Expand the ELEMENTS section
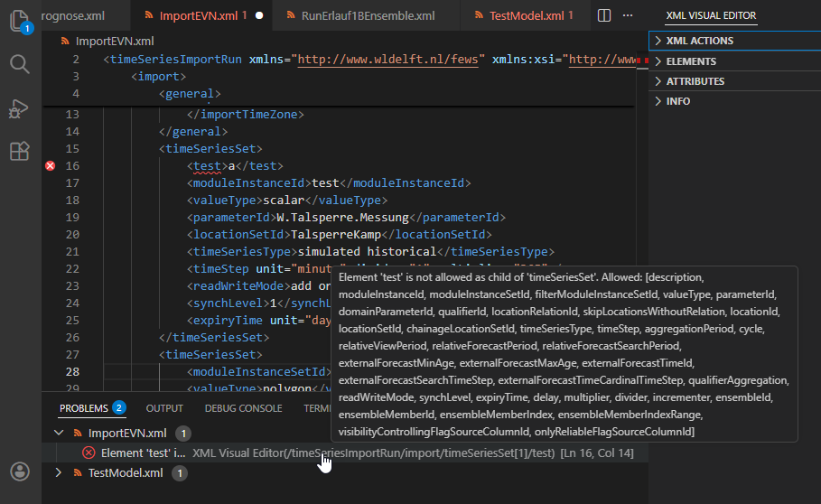821x504 pixels. click(x=734, y=61)
